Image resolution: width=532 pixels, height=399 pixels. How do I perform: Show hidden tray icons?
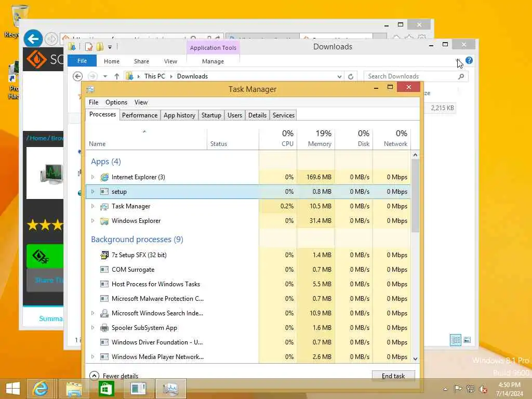[445, 389]
